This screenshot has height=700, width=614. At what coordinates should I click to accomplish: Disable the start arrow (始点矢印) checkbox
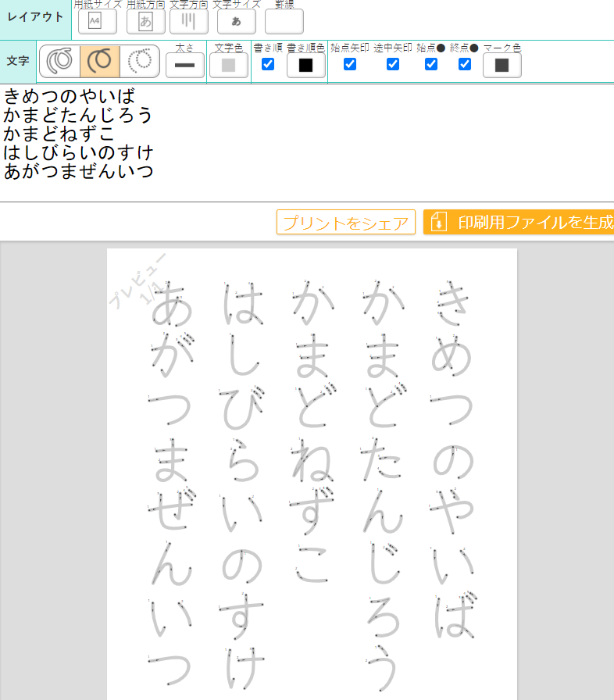(350, 64)
